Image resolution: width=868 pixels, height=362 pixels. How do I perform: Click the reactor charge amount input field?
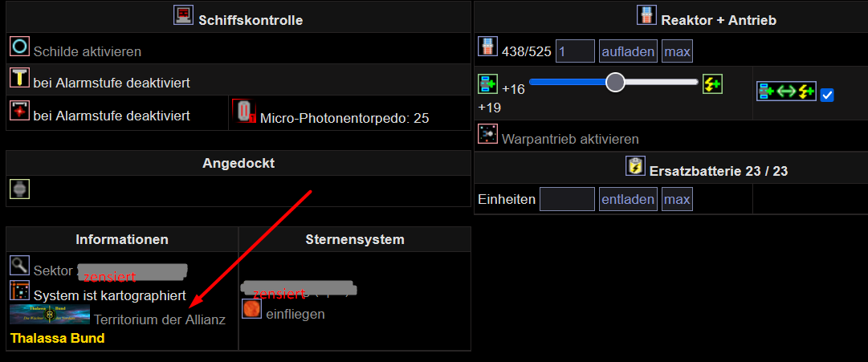(x=575, y=52)
